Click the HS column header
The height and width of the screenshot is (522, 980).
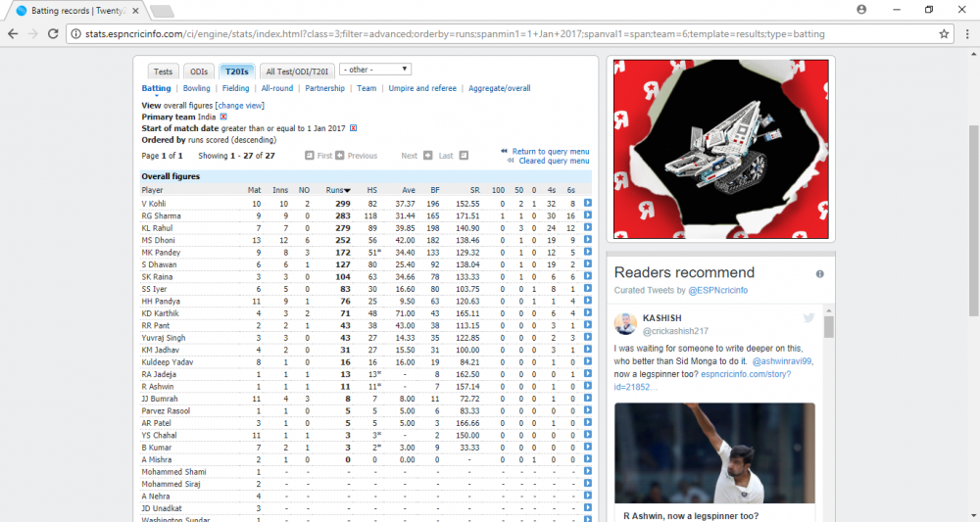[371, 190]
